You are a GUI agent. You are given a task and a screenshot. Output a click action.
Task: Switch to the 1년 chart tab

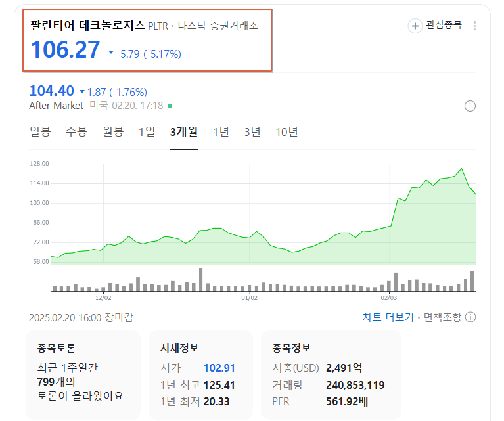(x=221, y=132)
